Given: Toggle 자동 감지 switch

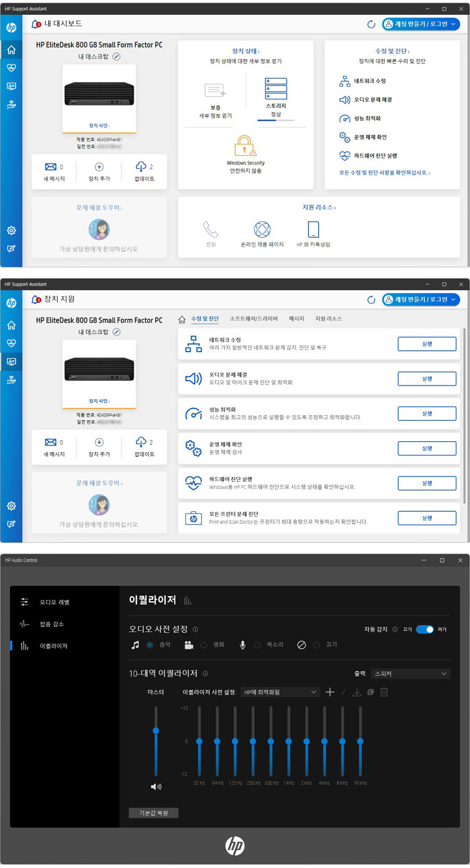Looking at the screenshot, I should (424, 630).
